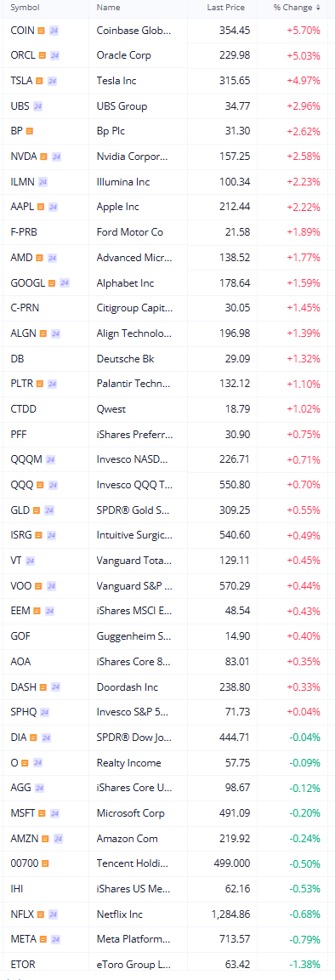
Task: Click the orange icon beside META
Action: click(x=41, y=939)
